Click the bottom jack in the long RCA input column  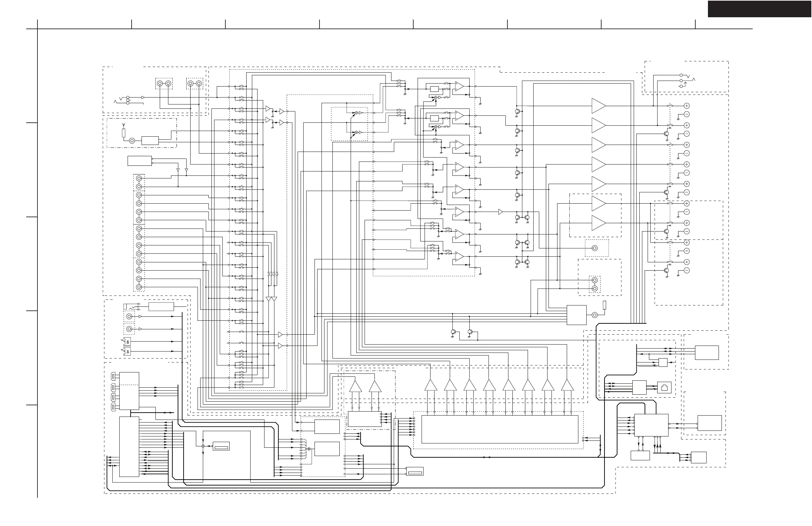click(x=139, y=287)
